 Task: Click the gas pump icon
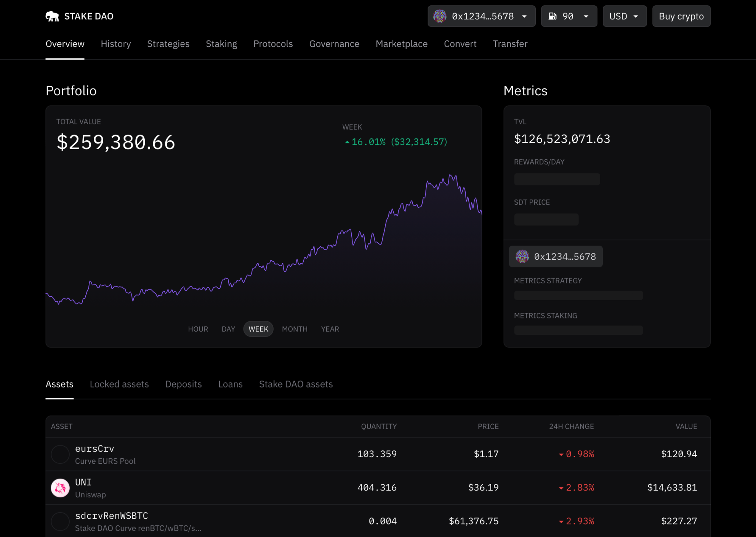coord(553,16)
